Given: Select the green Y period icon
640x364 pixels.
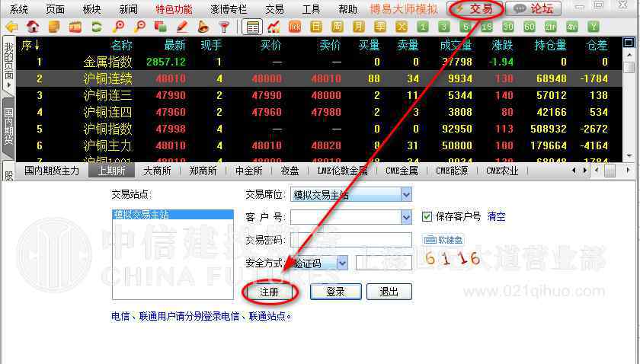Looking at the screenshot, I should click(594, 27).
